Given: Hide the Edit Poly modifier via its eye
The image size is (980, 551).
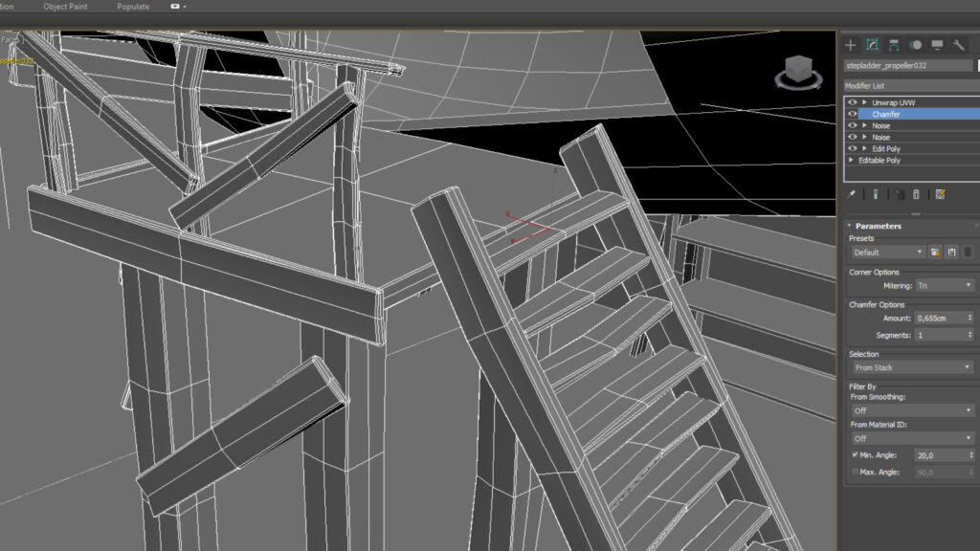Looking at the screenshot, I should coord(853,148).
